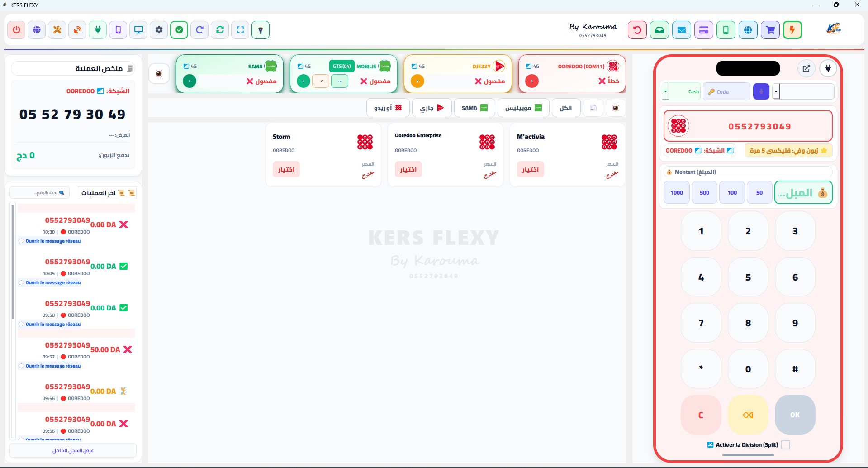The width and height of the screenshot is (868, 468).
Task: Click the external link icon on dialer
Action: (x=806, y=68)
